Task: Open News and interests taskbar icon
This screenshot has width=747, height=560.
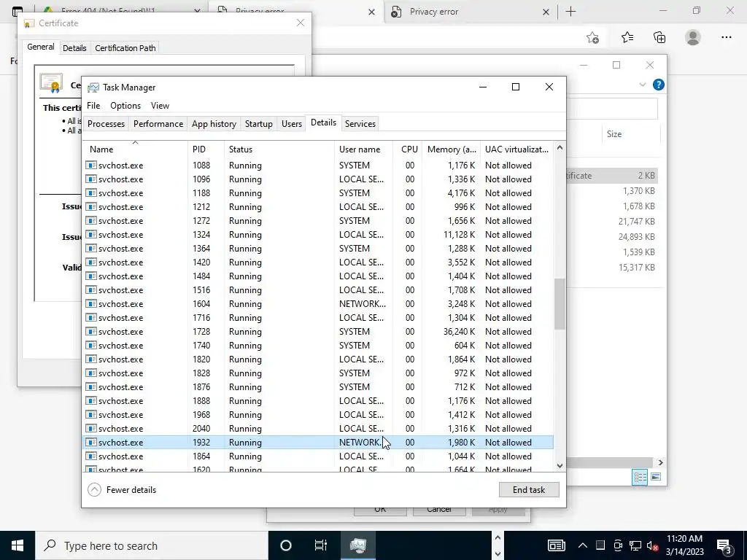Action: pyautogui.click(x=556, y=545)
